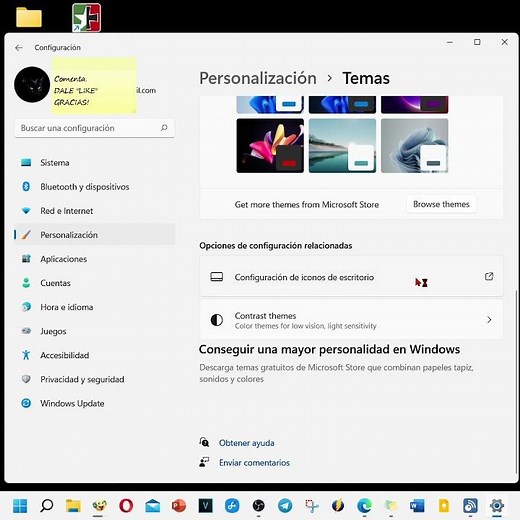Open taskbar Search magnifier
This screenshot has height=520, width=520.
(x=46, y=506)
